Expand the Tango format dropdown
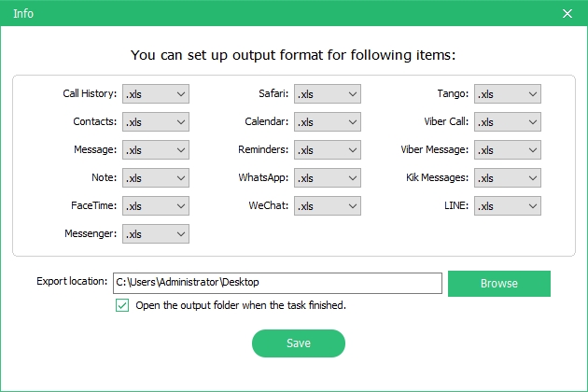588x392 pixels. 508,93
